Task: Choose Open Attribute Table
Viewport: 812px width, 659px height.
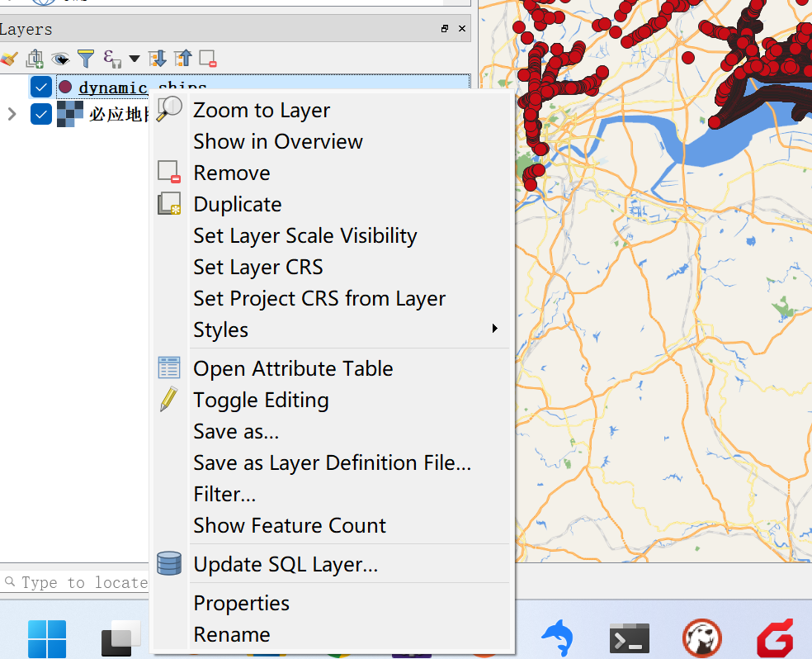Action: coord(332,369)
